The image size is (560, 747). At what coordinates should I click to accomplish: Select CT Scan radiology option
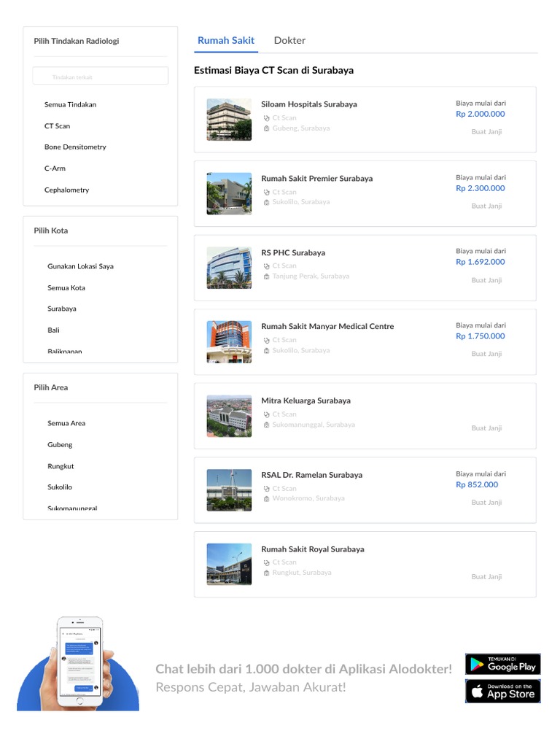point(57,125)
